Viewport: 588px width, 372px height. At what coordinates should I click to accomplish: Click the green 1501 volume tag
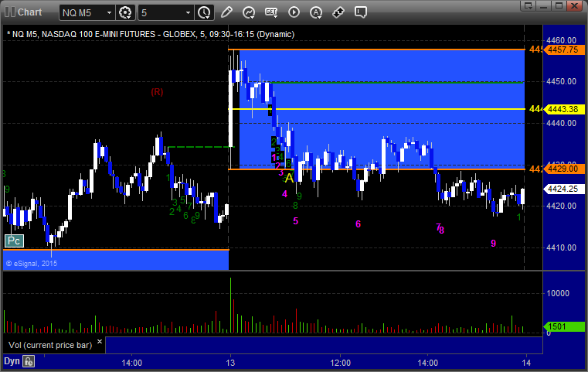click(563, 326)
